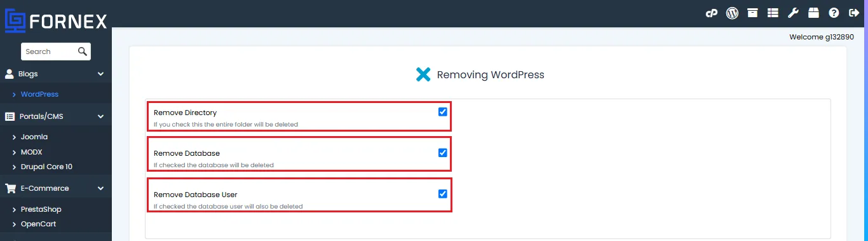Image resolution: width=868 pixels, height=241 pixels.
Task: Collapse the Blogs category chevron
Action: click(x=100, y=74)
